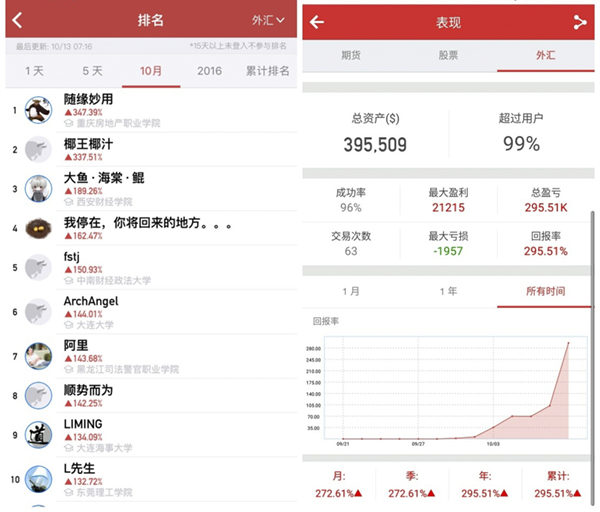The image size is (600, 512).
Task: Tap the back arrow on ranking screen
Action: pyautogui.click(x=16, y=20)
